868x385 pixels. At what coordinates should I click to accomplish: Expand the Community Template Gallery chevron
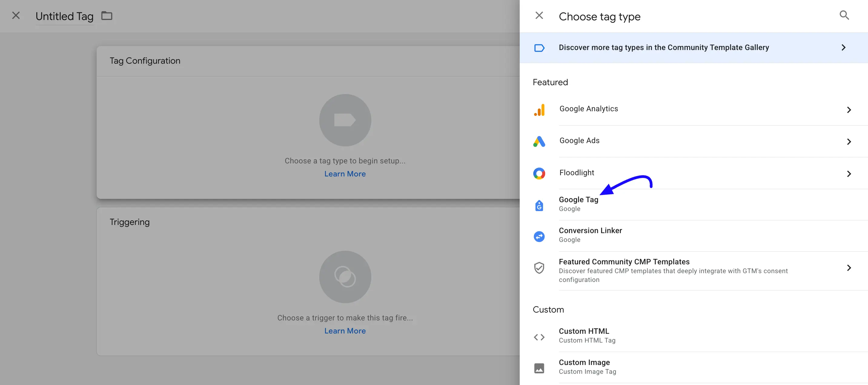pos(843,48)
